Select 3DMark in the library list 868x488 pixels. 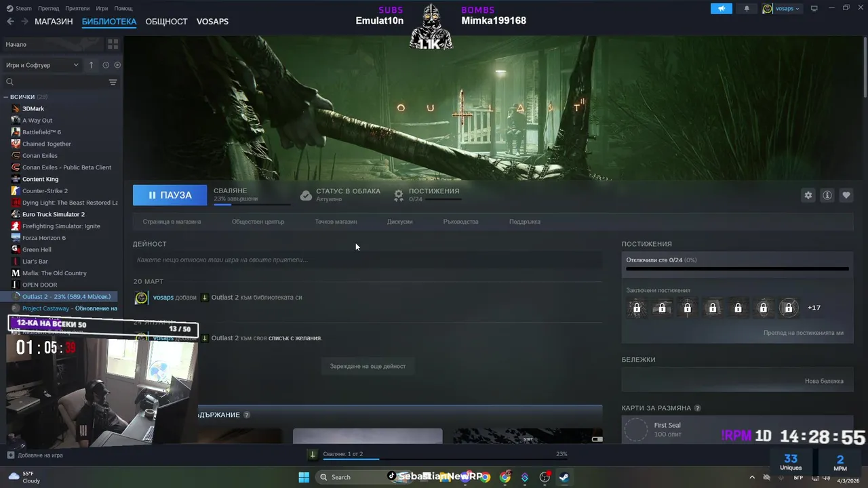coord(33,108)
